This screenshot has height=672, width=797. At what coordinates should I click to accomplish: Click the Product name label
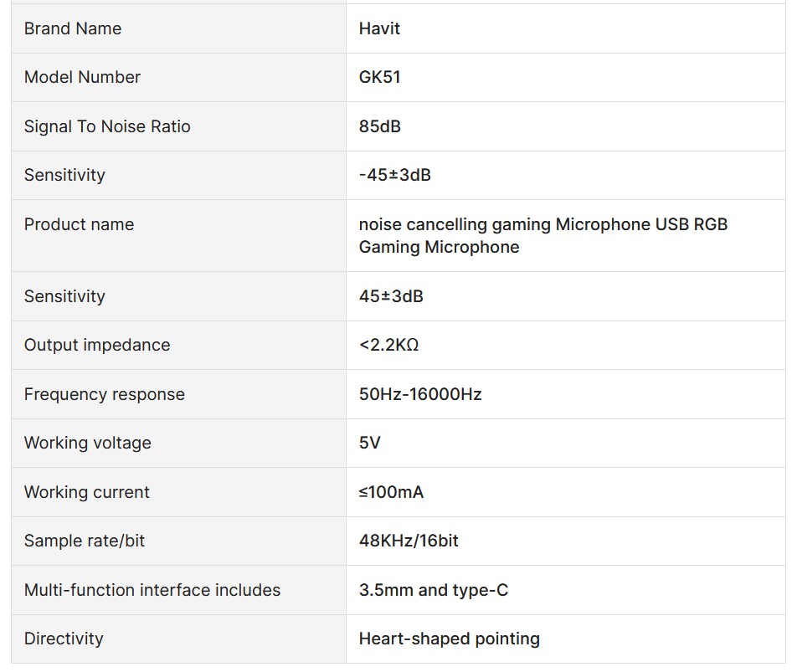[x=79, y=224]
